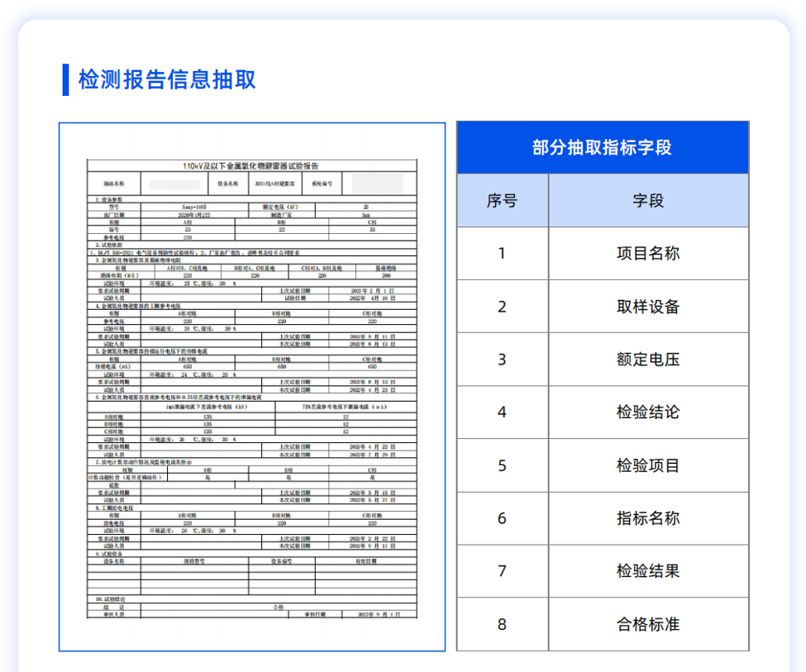806x672 pixels.
Task: Click the 字段 column header
Action: pyautogui.click(x=648, y=201)
